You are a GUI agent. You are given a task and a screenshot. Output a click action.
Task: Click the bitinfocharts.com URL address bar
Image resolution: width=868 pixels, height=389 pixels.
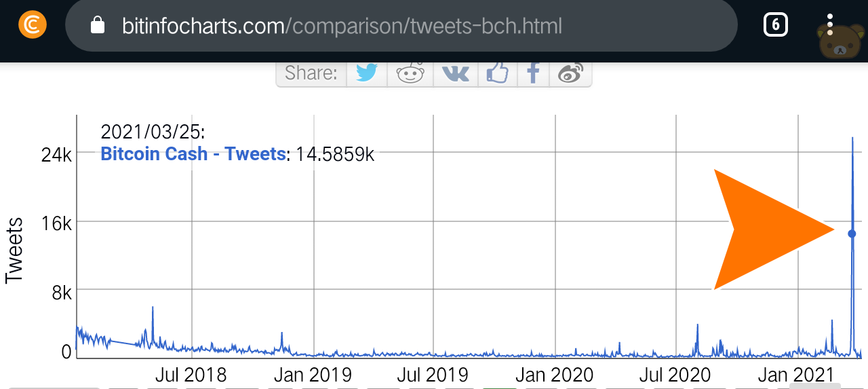coord(401,25)
